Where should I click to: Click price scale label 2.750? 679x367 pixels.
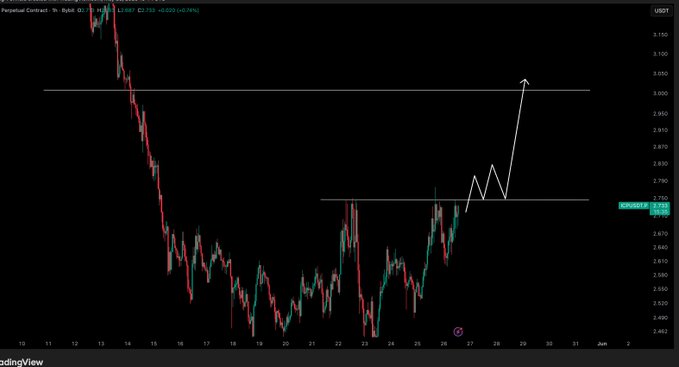point(660,198)
